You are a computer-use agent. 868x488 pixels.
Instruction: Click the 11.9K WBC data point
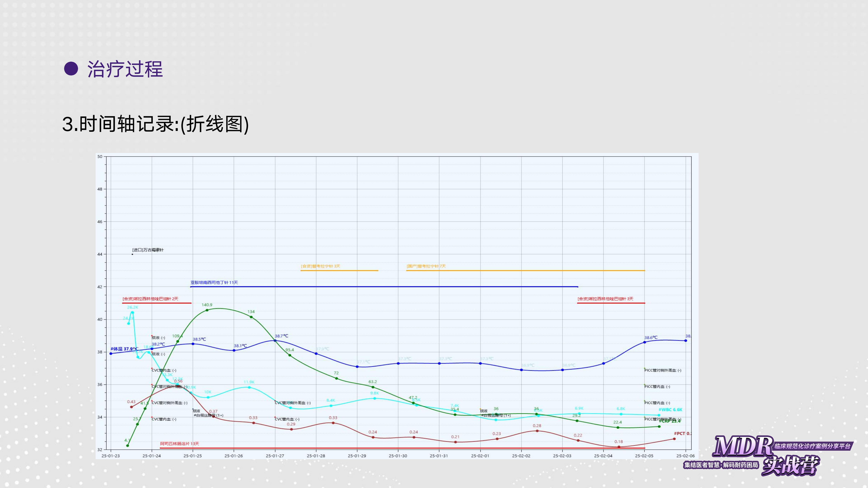coord(249,387)
